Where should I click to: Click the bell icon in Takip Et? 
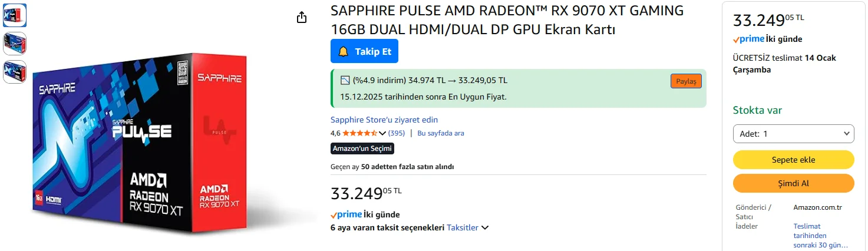[x=343, y=52]
